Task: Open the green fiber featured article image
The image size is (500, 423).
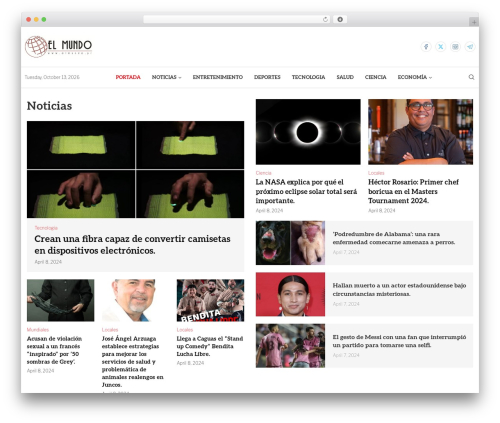Action: tap(135, 169)
